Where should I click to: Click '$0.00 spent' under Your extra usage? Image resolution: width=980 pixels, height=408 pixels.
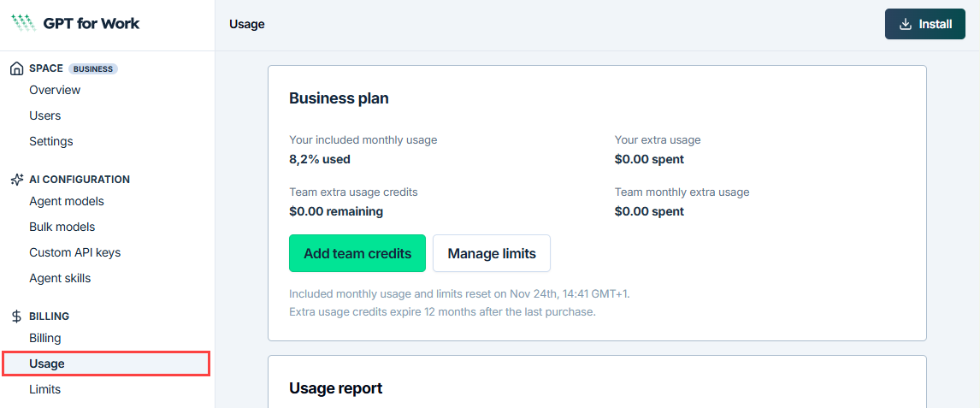[649, 159]
